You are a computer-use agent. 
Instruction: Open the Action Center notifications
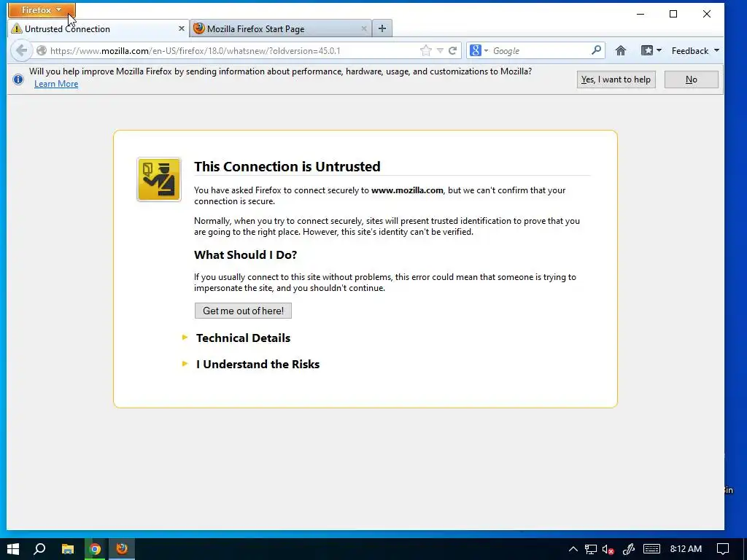pyautogui.click(x=723, y=549)
